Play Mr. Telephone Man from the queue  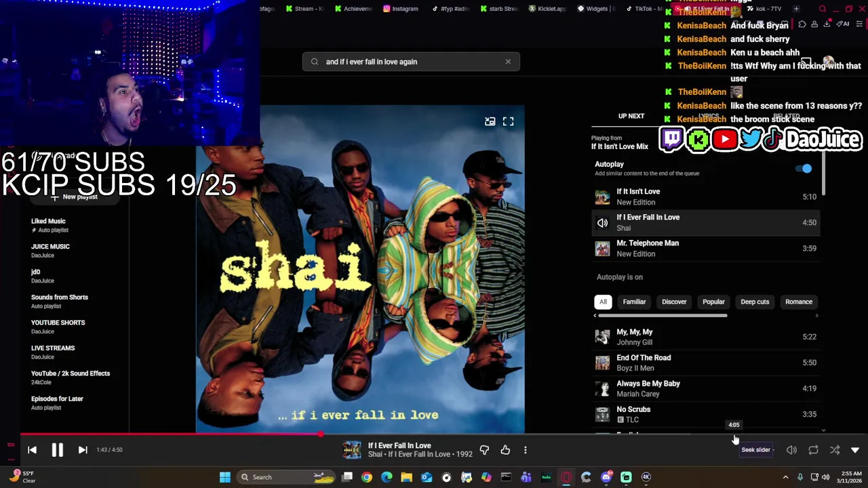coord(705,248)
